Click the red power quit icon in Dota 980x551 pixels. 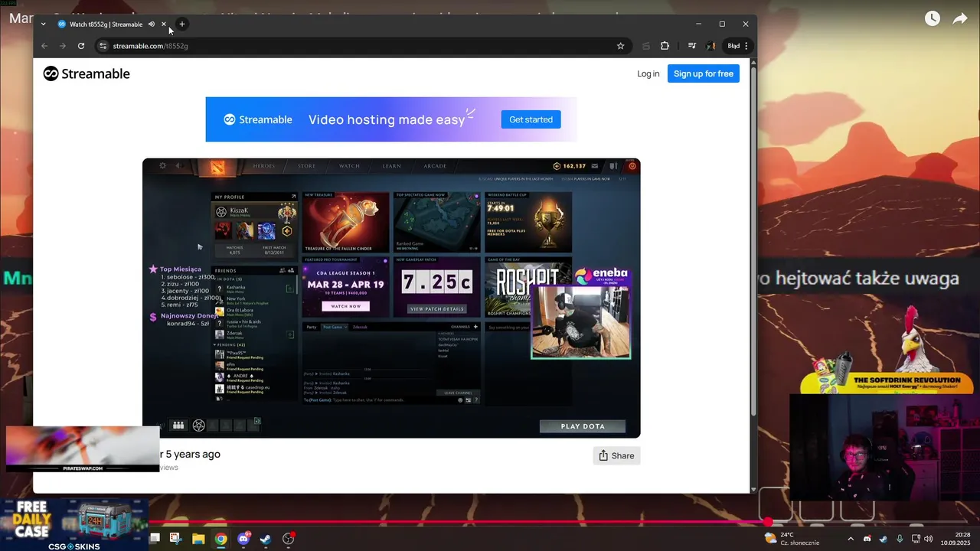click(632, 165)
